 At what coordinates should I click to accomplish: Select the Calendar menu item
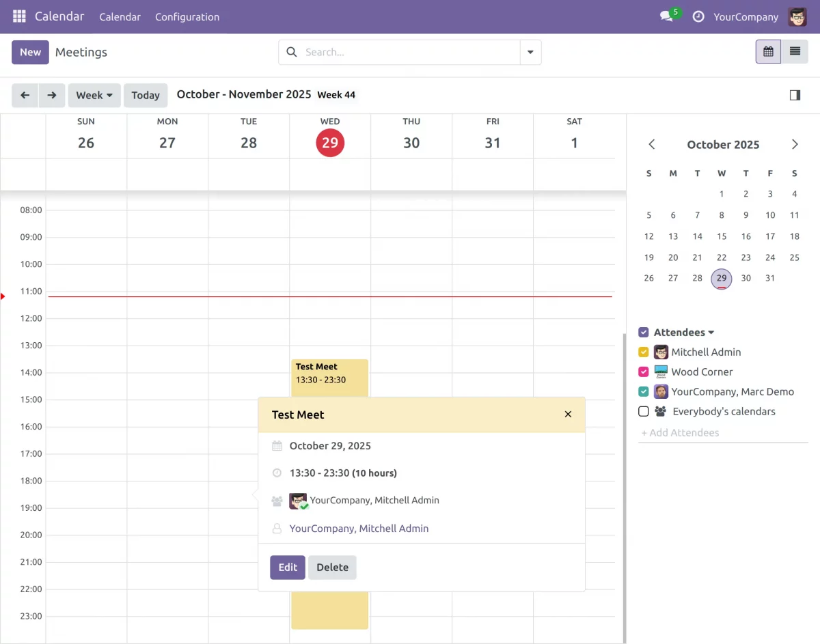120,16
